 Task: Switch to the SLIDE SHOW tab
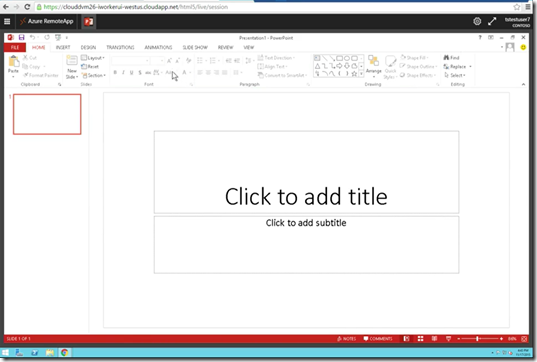click(195, 47)
